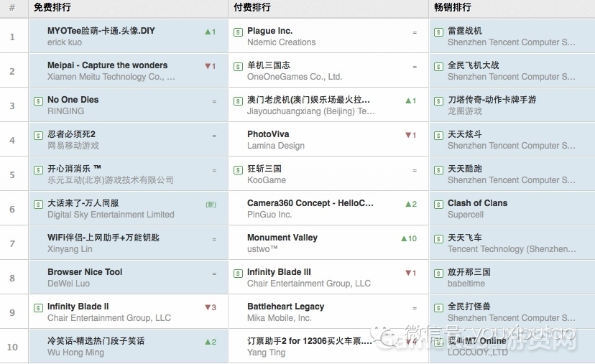Click developer name 龙图游戏
This screenshot has height=364, width=595.
point(465,111)
